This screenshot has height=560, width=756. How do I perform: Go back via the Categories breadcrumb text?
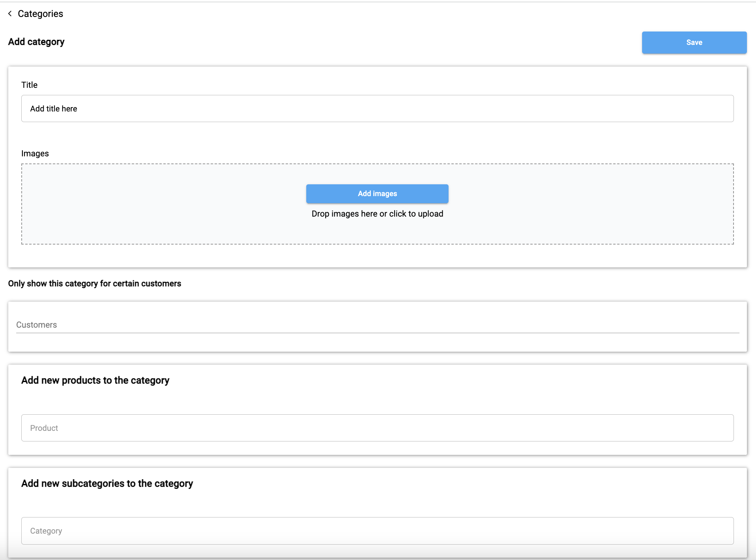pyautogui.click(x=40, y=14)
